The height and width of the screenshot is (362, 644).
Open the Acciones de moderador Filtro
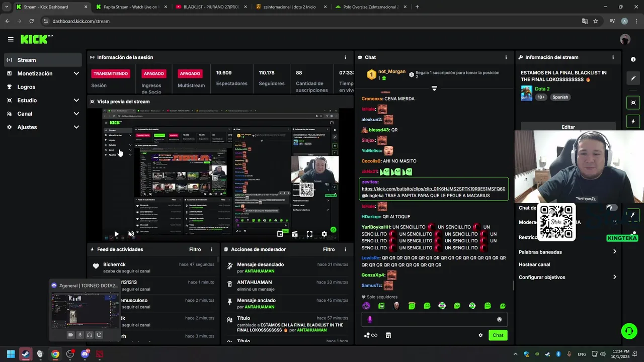coord(329,249)
